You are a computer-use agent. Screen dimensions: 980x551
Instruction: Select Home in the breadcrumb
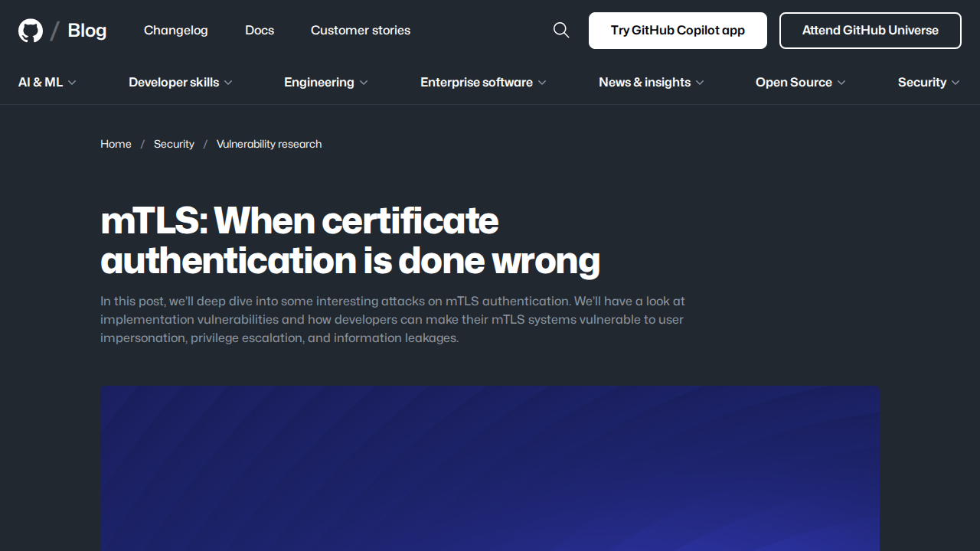(x=116, y=144)
